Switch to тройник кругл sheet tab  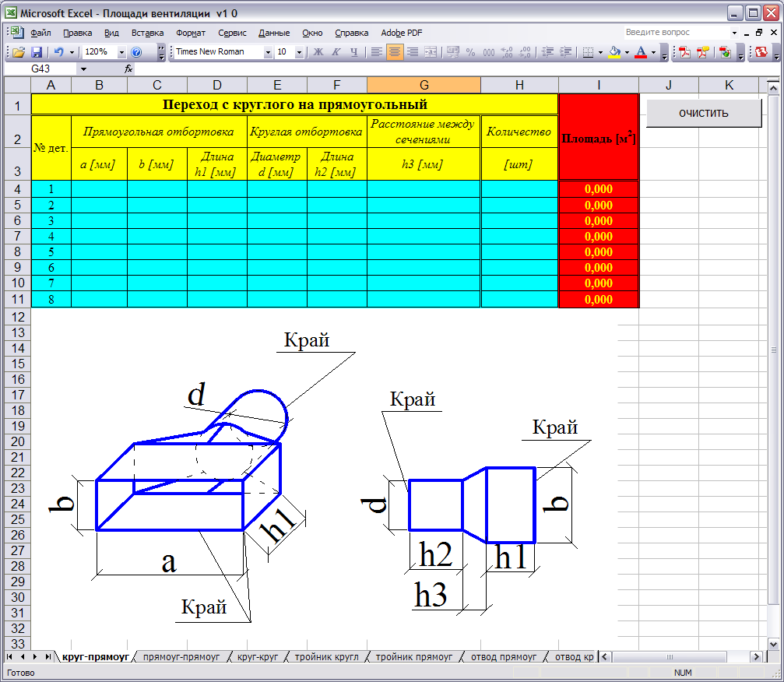[326, 657]
